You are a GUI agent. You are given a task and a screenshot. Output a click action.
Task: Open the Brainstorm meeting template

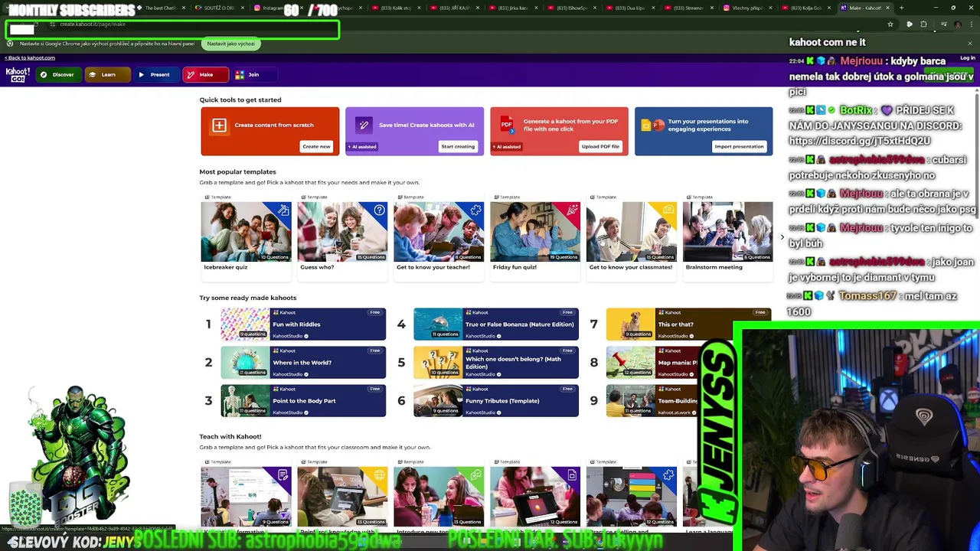(727, 236)
